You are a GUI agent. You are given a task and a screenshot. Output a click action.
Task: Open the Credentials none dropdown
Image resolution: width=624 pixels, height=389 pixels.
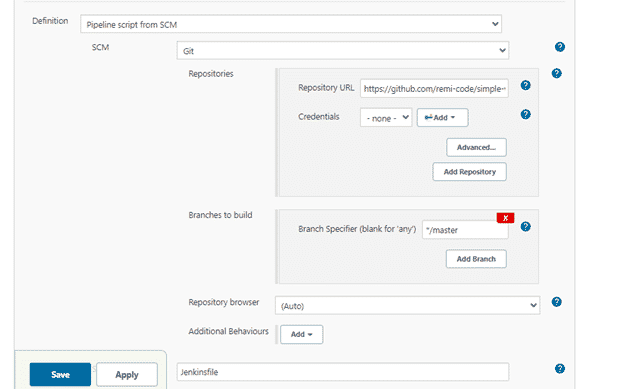pyautogui.click(x=386, y=118)
